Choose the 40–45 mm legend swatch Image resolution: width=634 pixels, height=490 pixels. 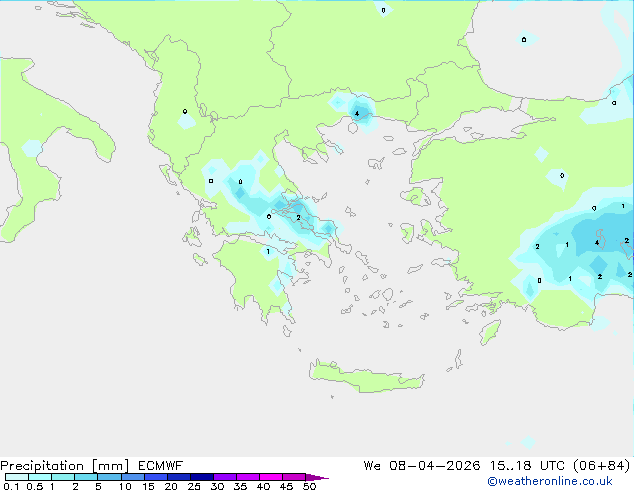(x=271, y=477)
